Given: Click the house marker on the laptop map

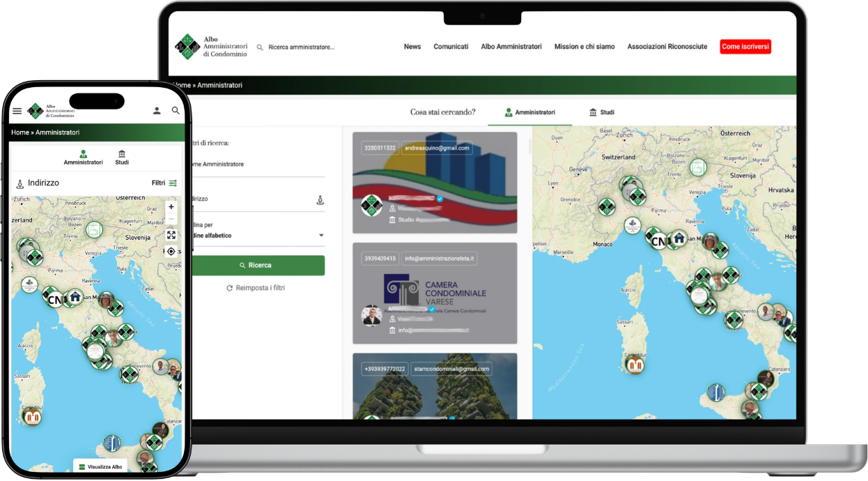Looking at the screenshot, I should pyautogui.click(x=679, y=239).
